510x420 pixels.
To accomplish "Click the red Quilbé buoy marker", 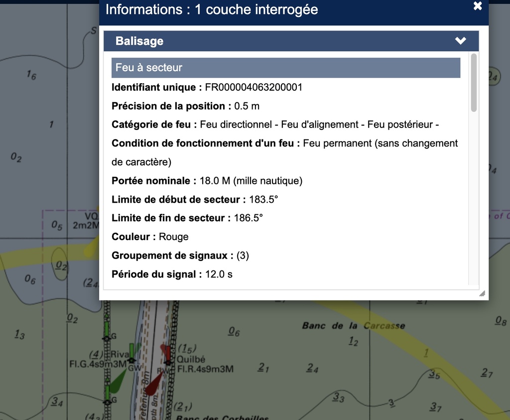I will 165,352.
